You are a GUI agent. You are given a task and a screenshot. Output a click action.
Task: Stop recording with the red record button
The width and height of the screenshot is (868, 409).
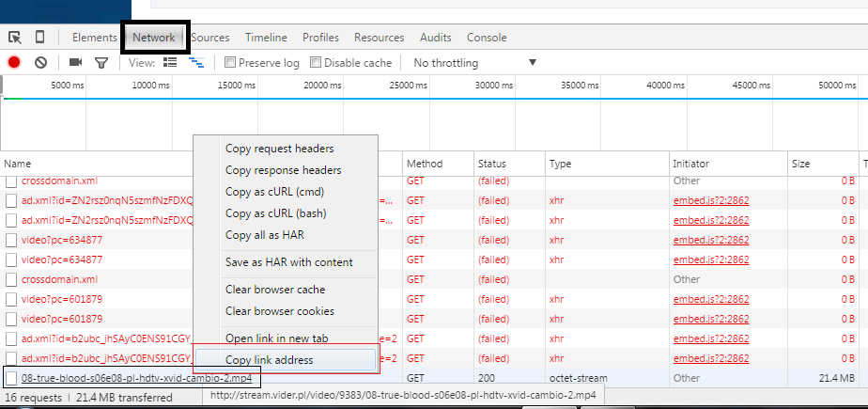coord(14,63)
